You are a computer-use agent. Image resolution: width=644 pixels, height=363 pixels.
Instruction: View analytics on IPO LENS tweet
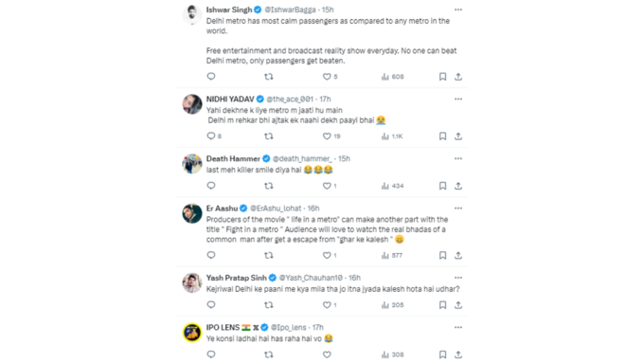(393, 354)
